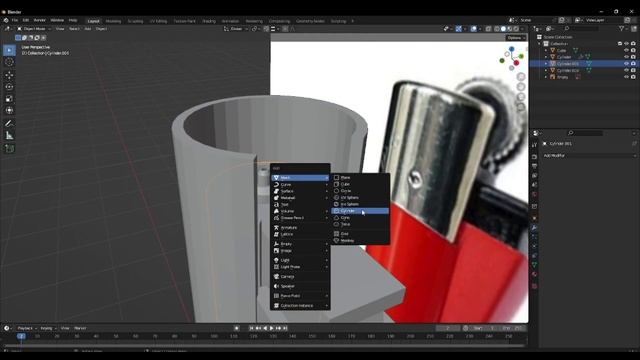The width and height of the screenshot is (640, 360).
Task: Select the Annotate pencil tool
Action: [9, 124]
